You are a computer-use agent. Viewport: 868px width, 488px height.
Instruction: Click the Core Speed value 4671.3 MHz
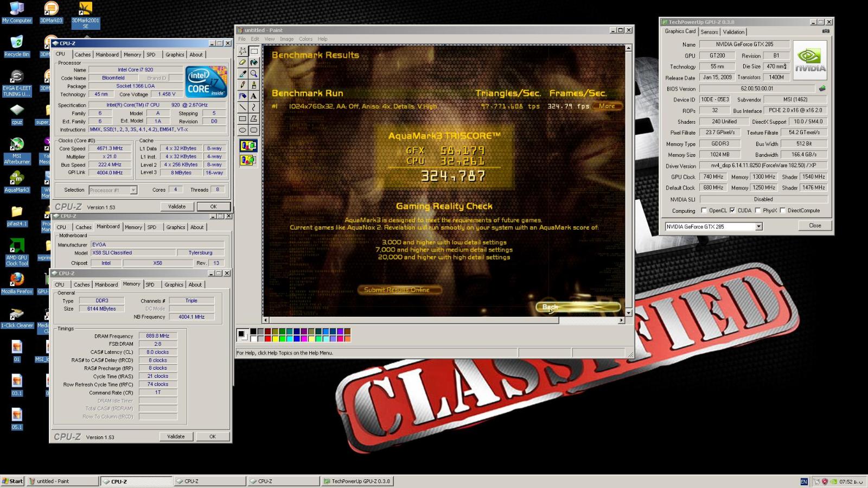[x=110, y=148]
